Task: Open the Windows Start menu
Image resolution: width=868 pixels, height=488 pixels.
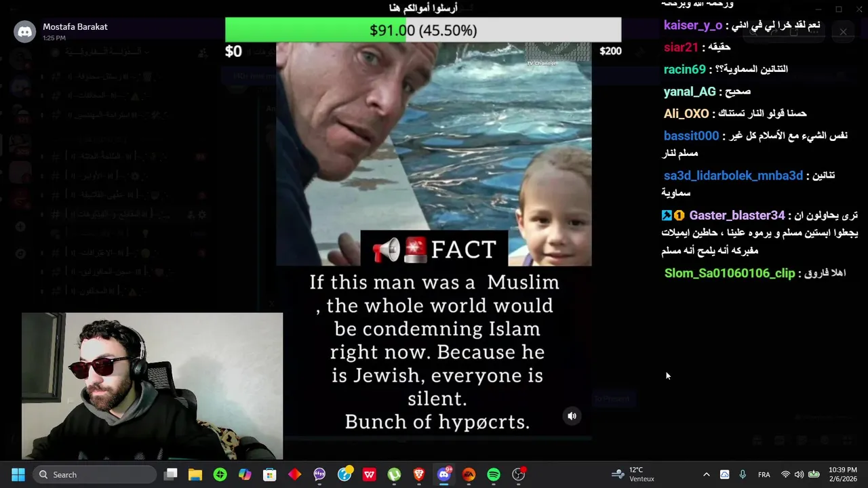Action: click(x=18, y=474)
